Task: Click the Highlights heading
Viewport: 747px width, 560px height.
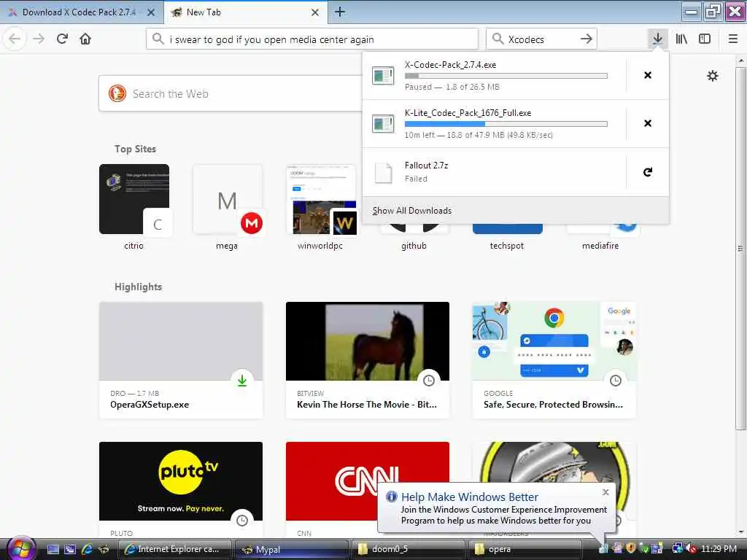Action: point(138,287)
